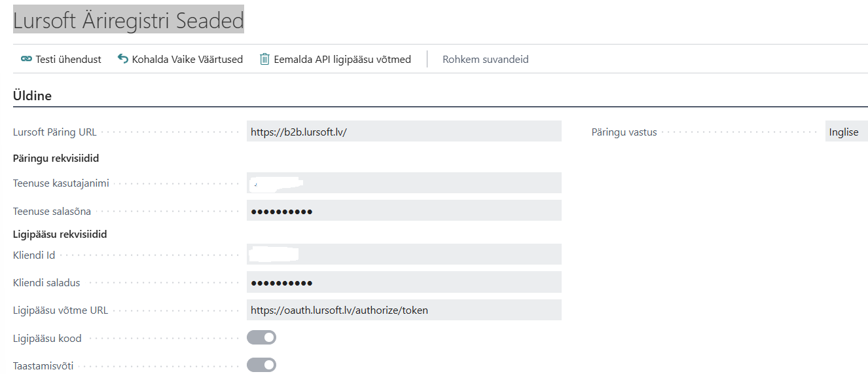Click the Kliendi Id input field
Viewport: 868px width, 374px height.
coord(404,254)
